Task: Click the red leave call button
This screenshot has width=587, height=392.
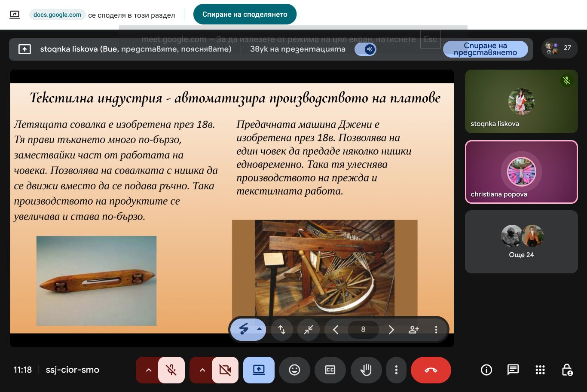Action: pyautogui.click(x=431, y=370)
